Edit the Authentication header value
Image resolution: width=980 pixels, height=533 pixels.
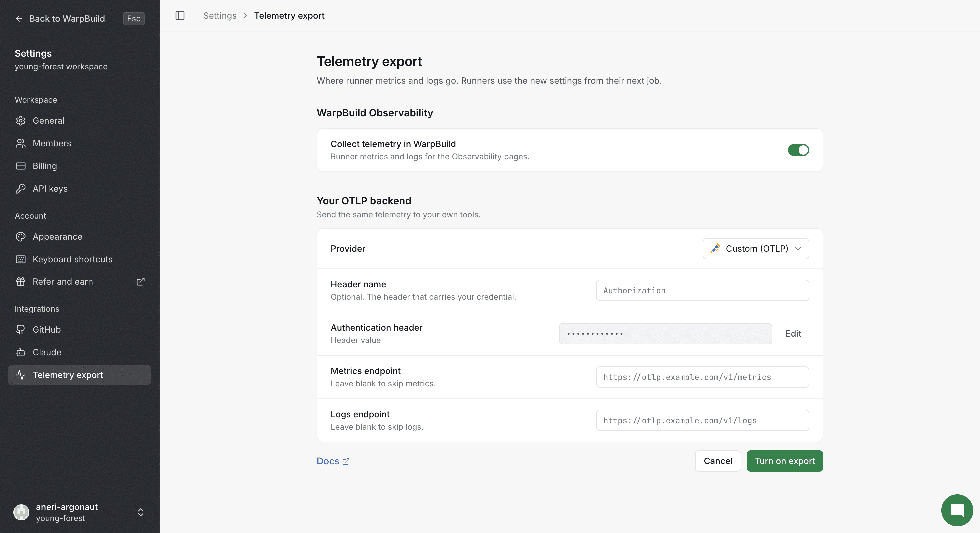[x=793, y=334]
